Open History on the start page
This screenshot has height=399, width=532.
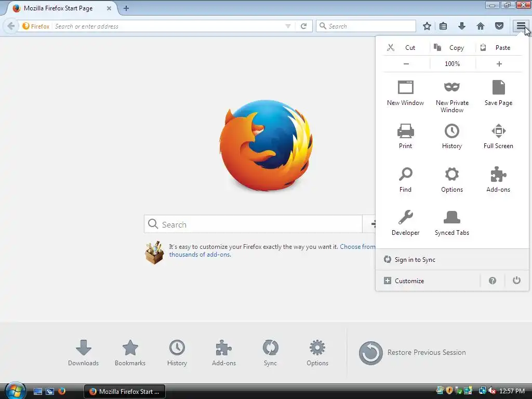(x=177, y=353)
